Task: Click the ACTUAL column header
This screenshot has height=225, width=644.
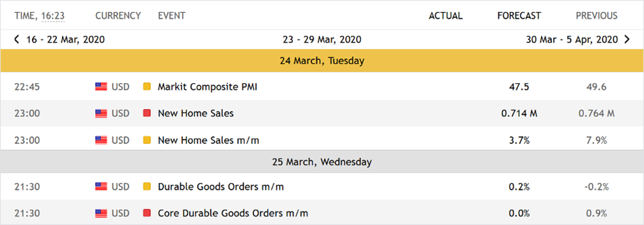Action: [x=446, y=16]
